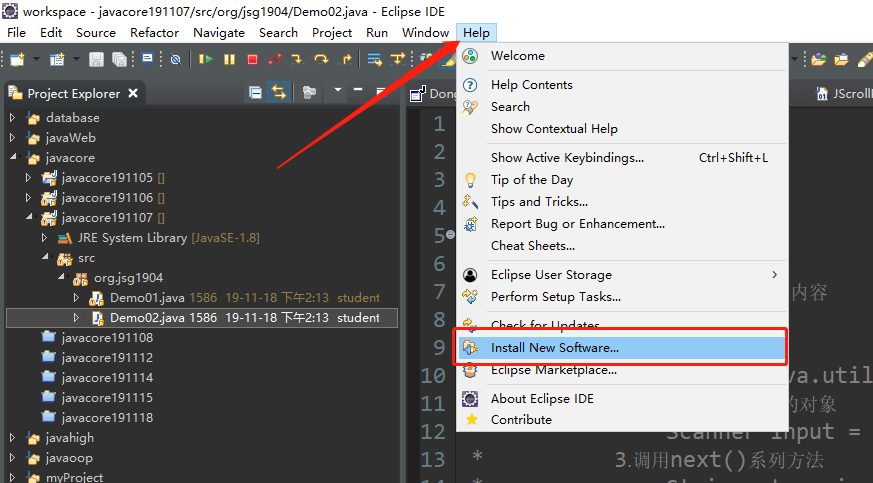Click the Save All stacked disks icon

pyautogui.click(x=119, y=59)
